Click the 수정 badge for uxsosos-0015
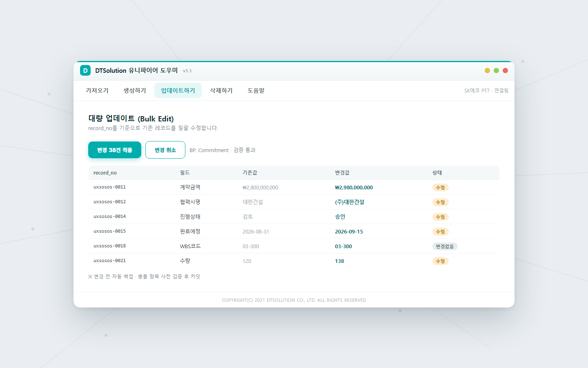 440,231
